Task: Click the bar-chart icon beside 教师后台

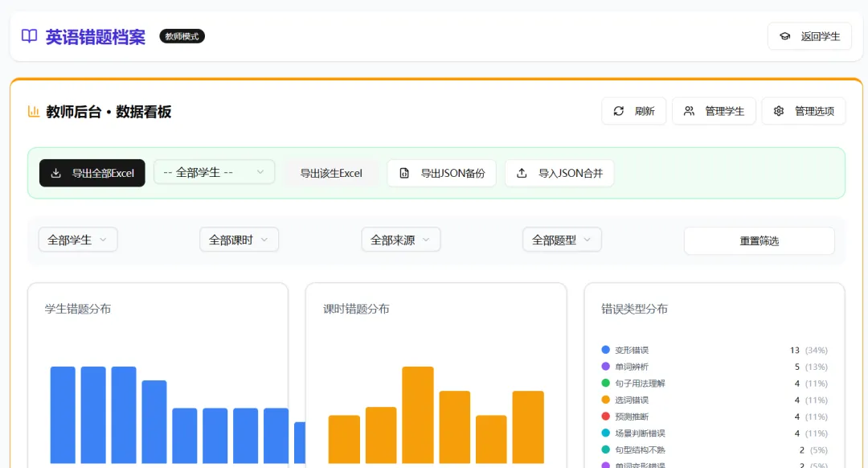Action: (33, 111)
